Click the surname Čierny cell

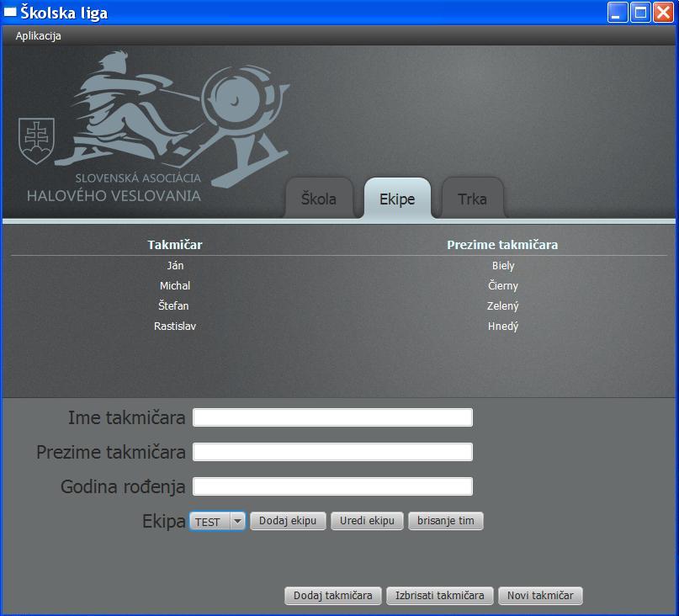pos(503,286)
